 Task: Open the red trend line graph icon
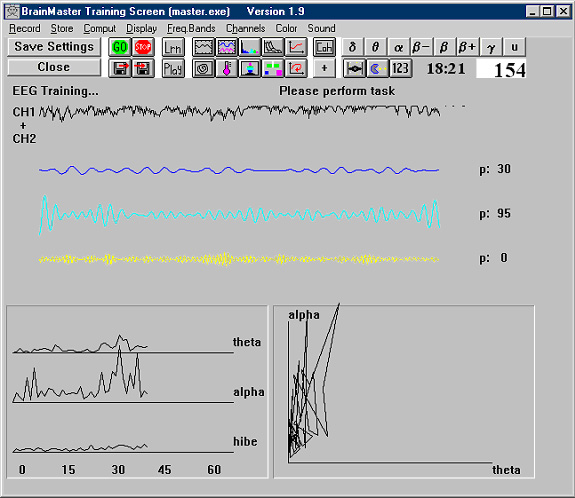coord(296,47)
